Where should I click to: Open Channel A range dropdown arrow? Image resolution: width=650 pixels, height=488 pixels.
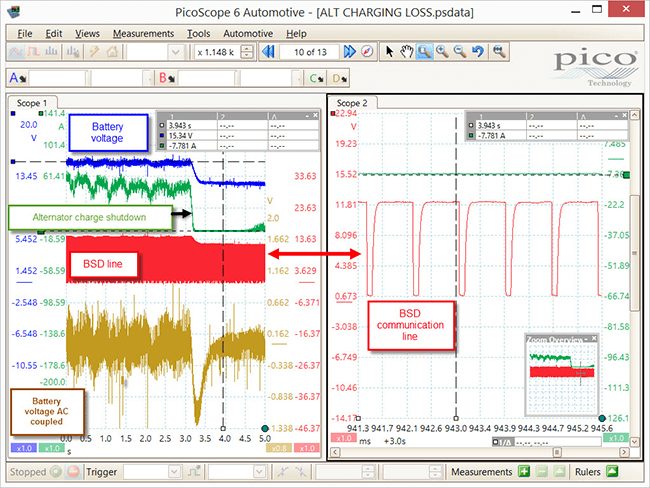point(147,78)
